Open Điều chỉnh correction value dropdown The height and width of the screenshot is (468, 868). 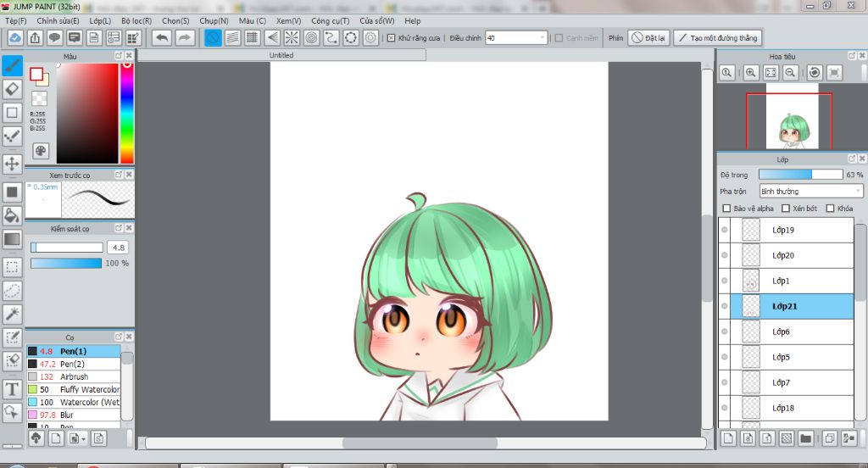pos(516,37)
